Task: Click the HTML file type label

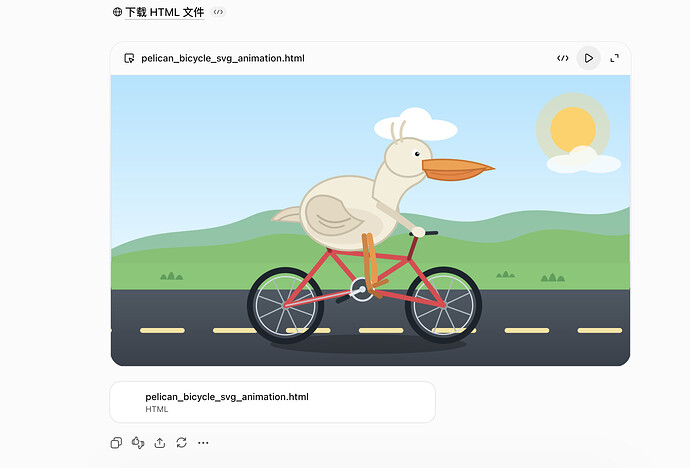Action: [x=157, y=410]
